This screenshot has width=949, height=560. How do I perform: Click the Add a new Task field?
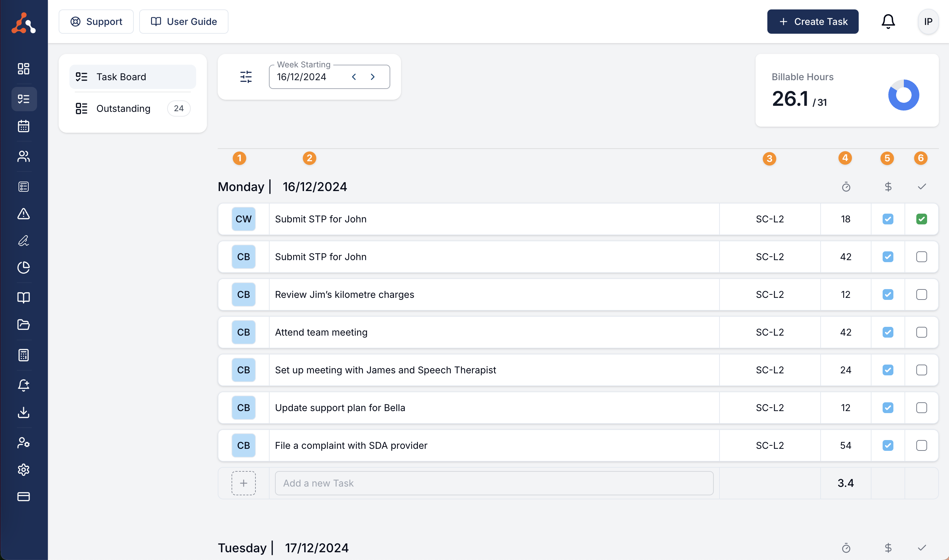494,483
